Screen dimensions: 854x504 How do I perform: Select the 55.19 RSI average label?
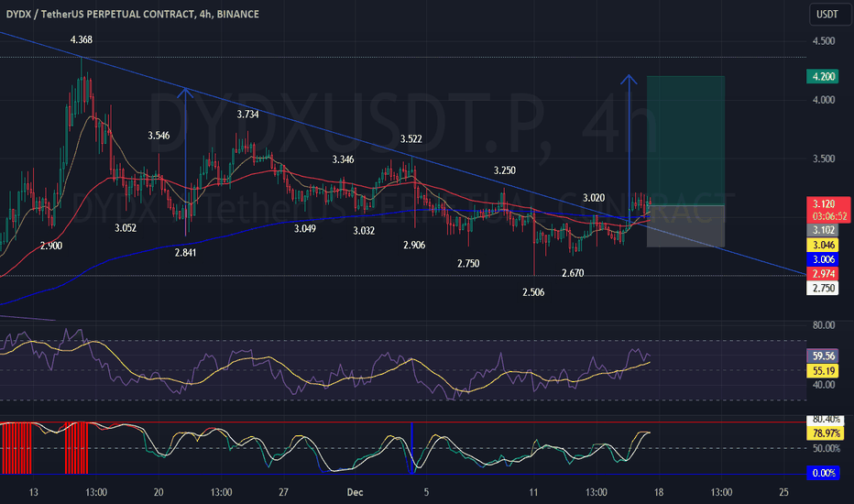(823, 371)
